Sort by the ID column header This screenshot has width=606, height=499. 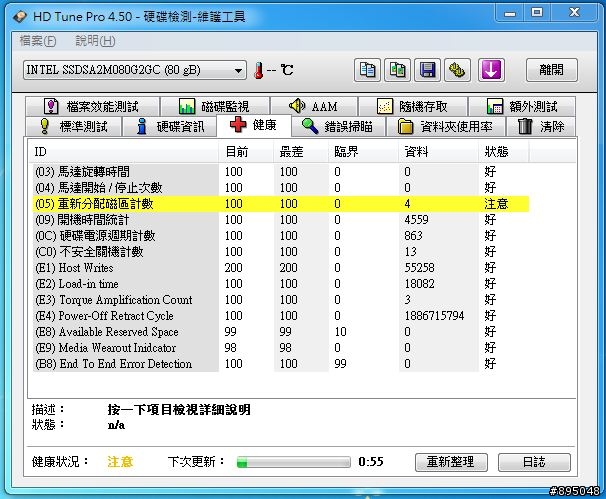coord(124,152)
